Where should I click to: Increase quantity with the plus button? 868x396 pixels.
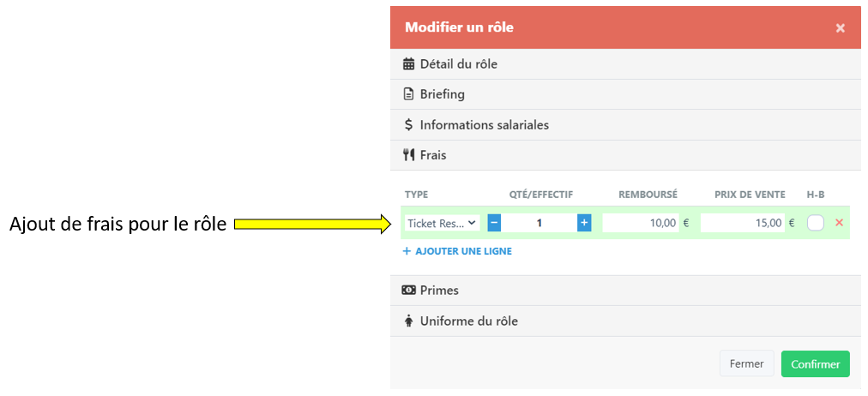[x=584, y=223]
